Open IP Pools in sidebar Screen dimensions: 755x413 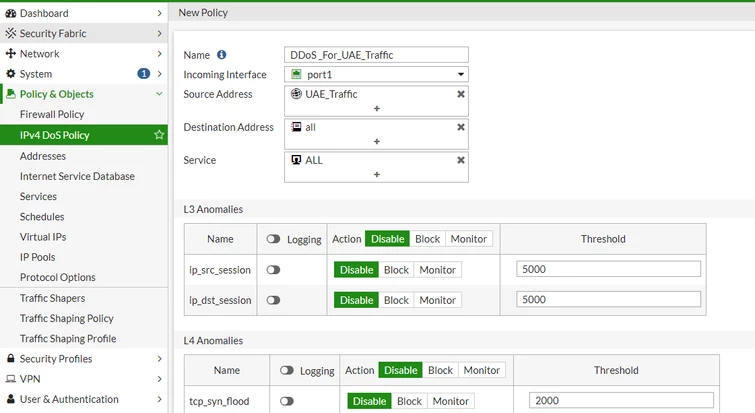pos(38,257)
